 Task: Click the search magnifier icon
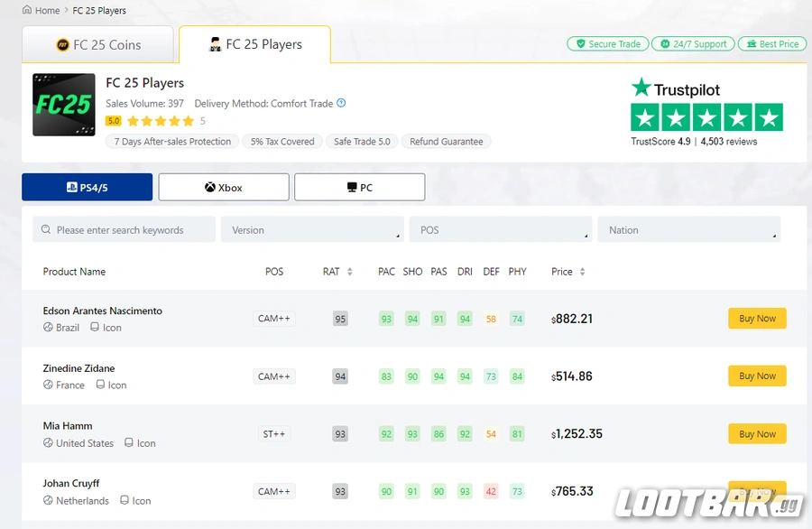point(46,229)
